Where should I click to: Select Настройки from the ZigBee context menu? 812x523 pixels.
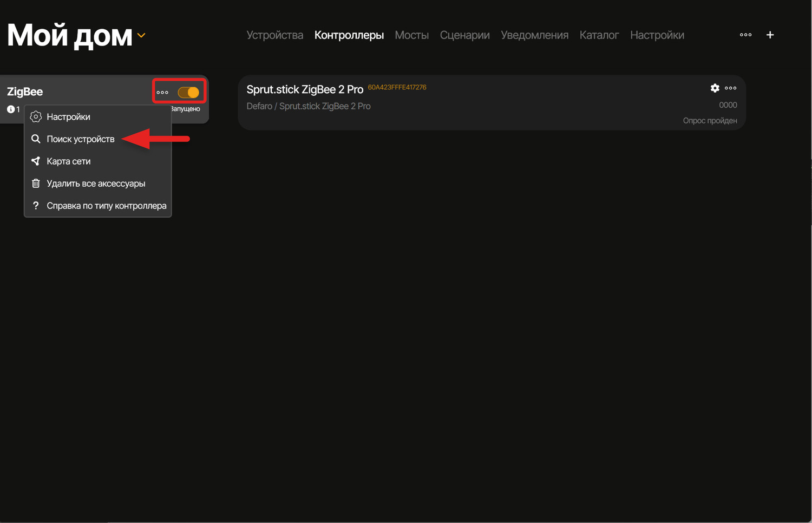click(68, 117)
